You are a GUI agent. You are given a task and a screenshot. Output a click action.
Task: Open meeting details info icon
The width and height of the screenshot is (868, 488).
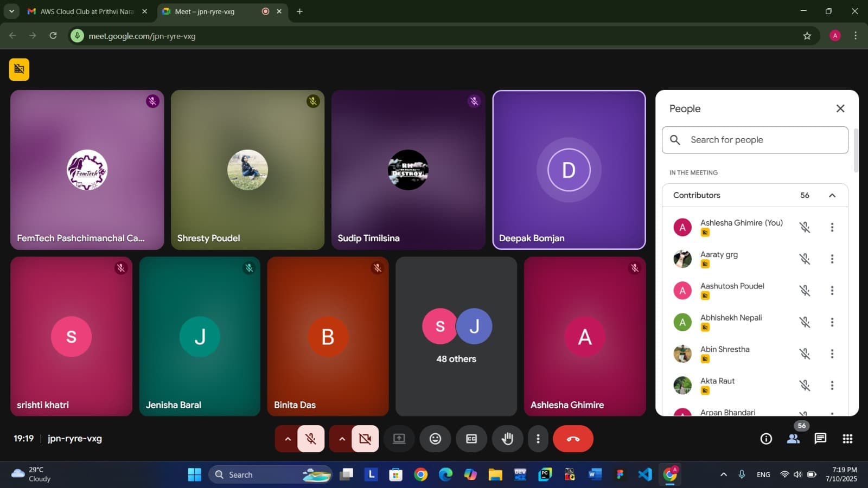click(766, 439)
